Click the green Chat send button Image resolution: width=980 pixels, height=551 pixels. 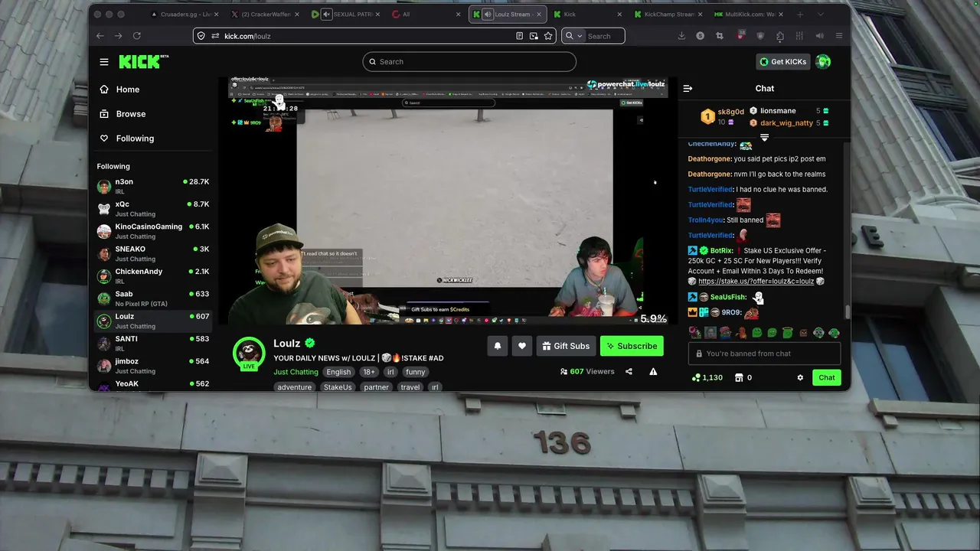(x=827, y=377)
